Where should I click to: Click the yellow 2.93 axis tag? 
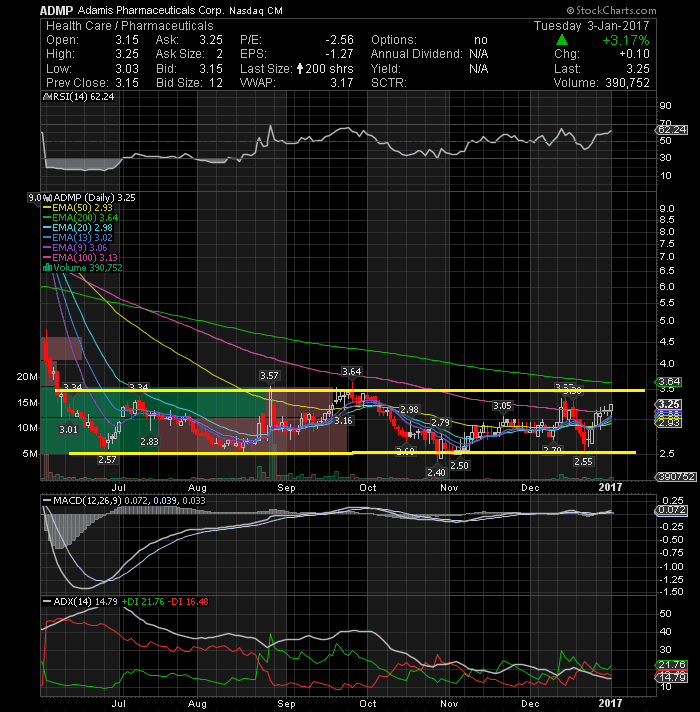tap(670, 423)
